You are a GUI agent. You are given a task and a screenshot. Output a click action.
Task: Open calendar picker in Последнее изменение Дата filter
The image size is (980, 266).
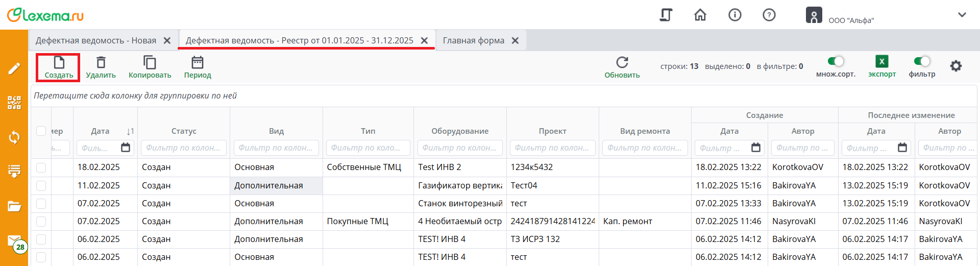pyautogui.click(x=902, y=148)
